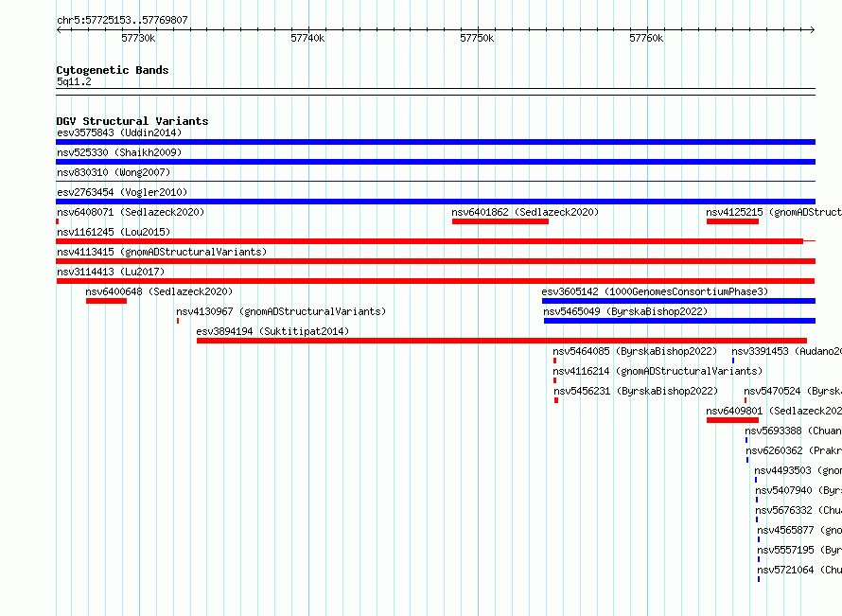Click the 57740k ruler tick label
842x616 pixels.
click(x=307, y=38)
